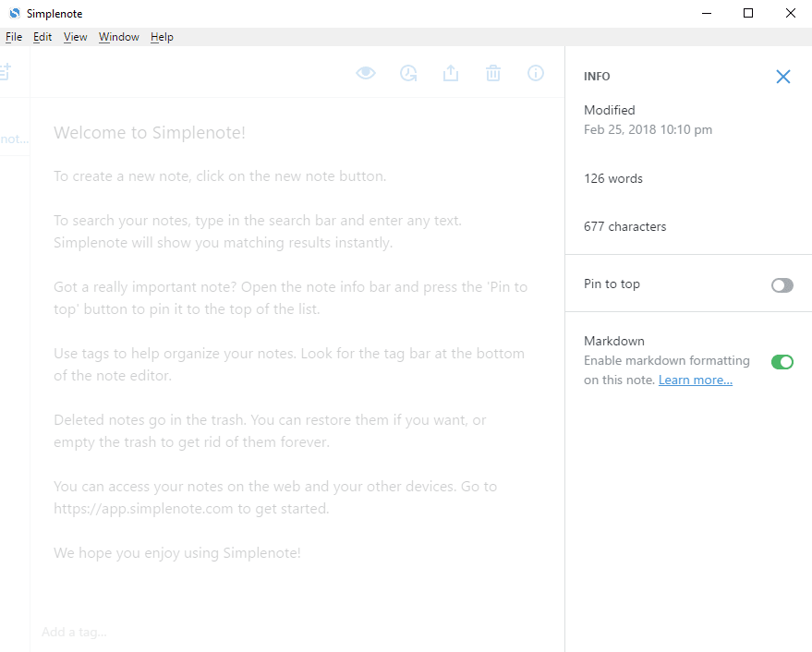This screenshot has width=812, height=652.
Task: Open the Window menu
Action: coord(118,37)
